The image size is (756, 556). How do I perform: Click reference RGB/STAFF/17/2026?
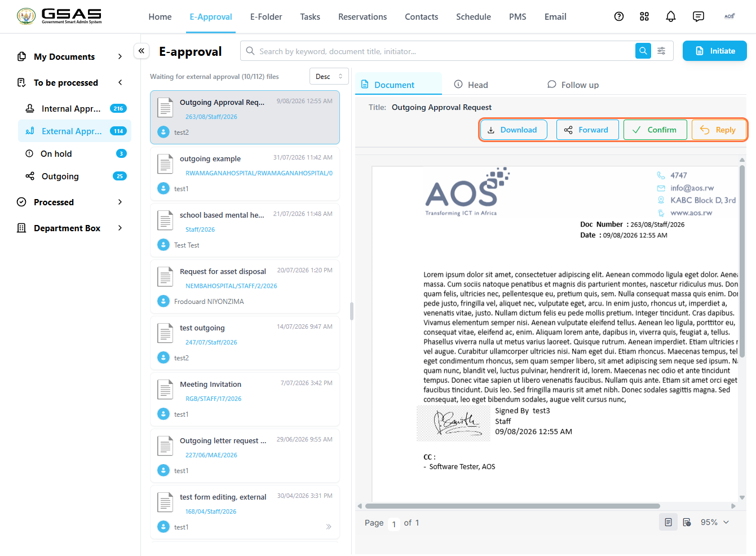click(213, 399)
